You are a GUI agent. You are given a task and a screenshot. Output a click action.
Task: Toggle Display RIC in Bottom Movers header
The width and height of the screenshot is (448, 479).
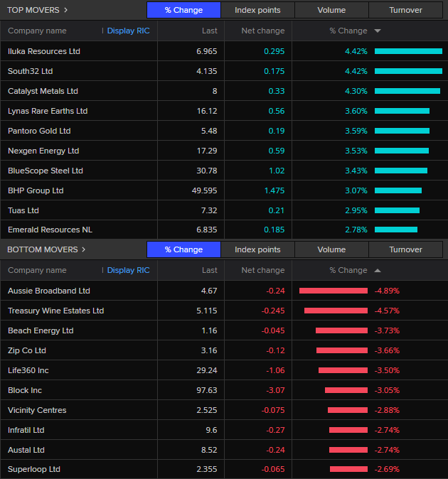coord(128,270)
